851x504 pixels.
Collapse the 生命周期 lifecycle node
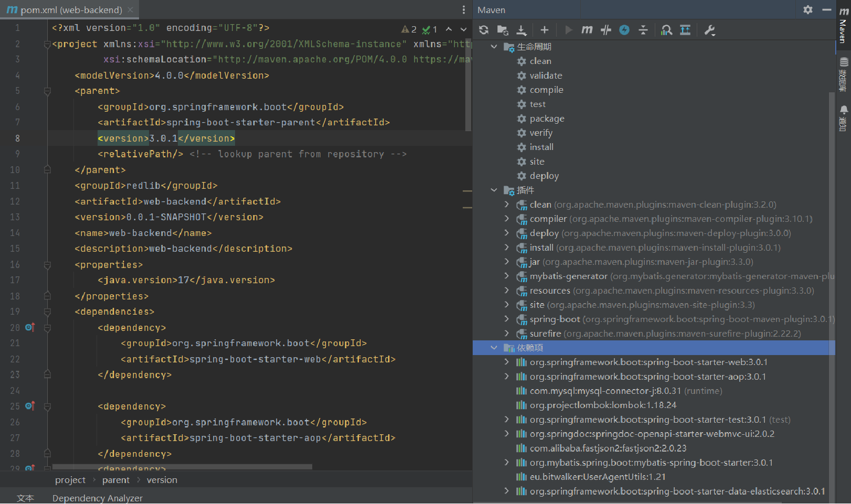coord(494,47)
